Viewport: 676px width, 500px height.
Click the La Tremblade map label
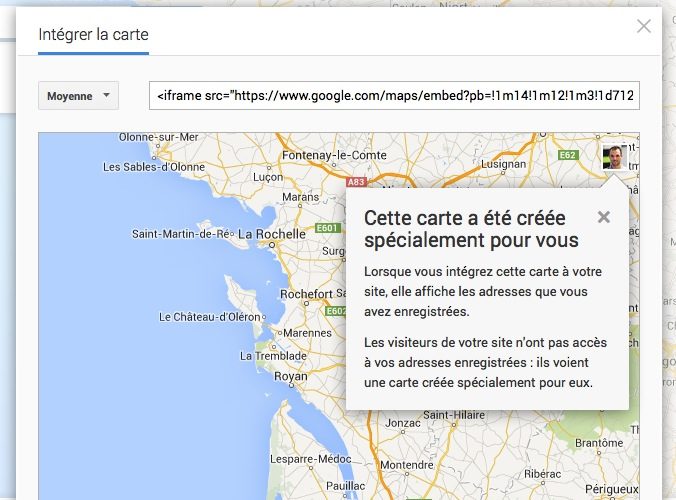[273, 356]
